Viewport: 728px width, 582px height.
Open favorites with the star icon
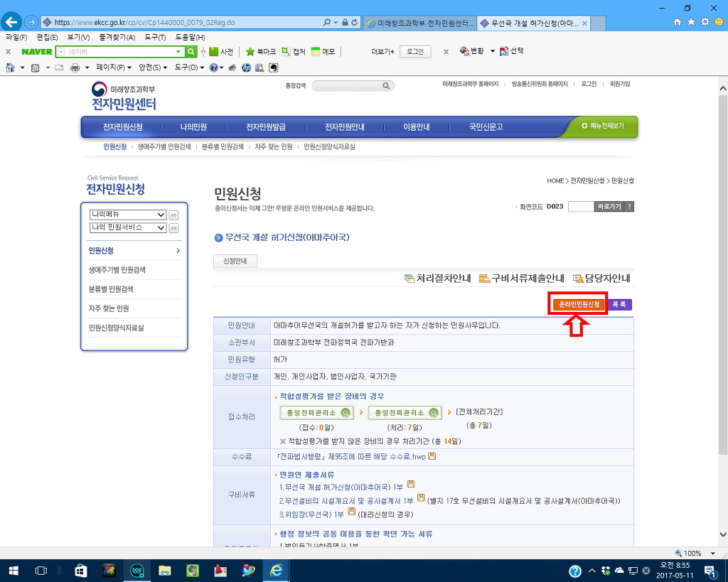pyautogui.click(x=691, y=22)
